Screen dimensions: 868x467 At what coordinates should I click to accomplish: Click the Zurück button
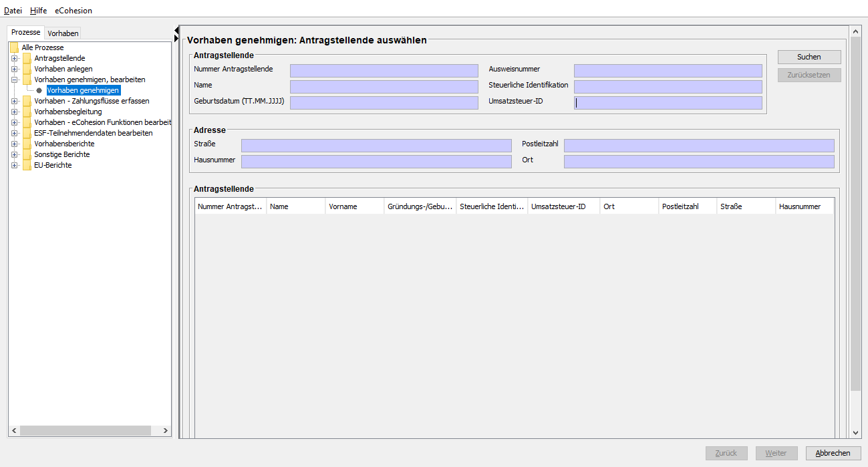(726, 453)
